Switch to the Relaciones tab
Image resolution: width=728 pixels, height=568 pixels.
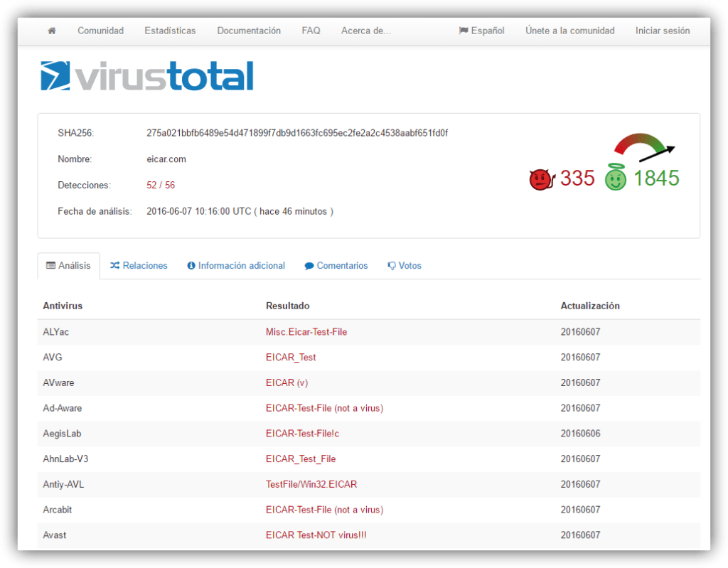coord(139,266)
